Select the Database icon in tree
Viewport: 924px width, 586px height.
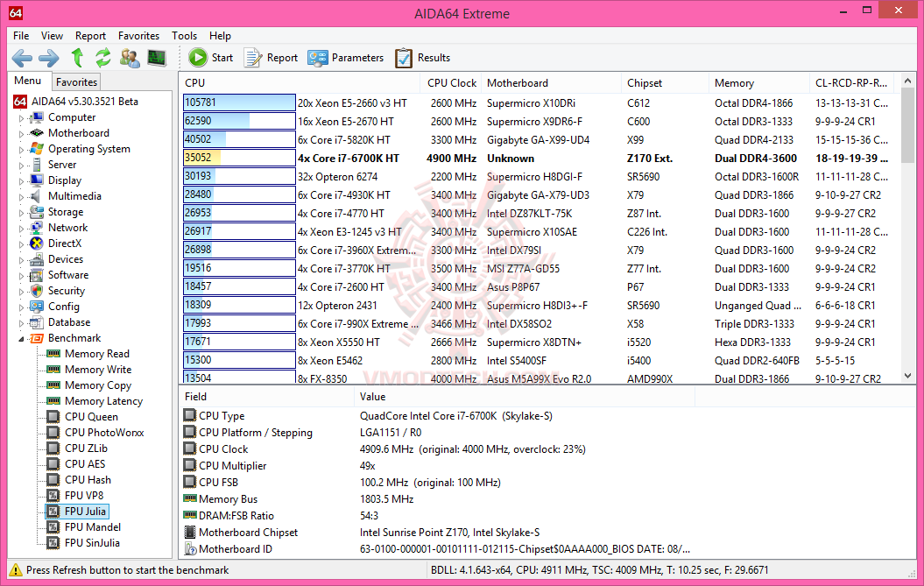37,322
